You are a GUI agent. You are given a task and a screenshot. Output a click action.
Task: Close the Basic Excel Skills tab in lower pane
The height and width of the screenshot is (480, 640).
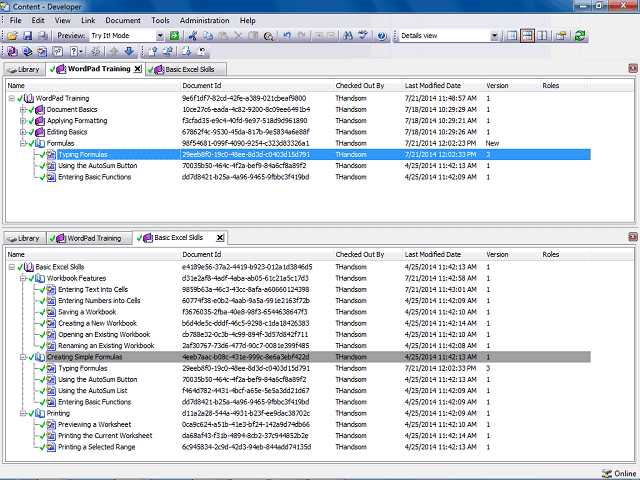[x=220, y=238]
